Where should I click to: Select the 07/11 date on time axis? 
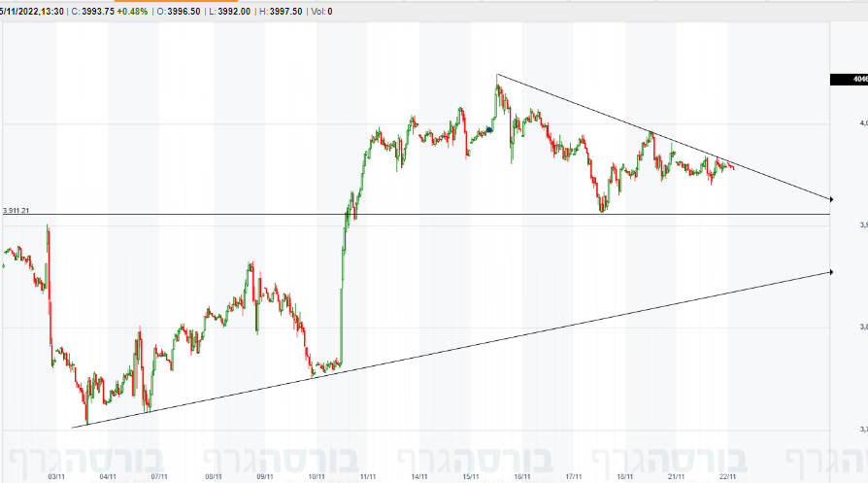(160, 477)
